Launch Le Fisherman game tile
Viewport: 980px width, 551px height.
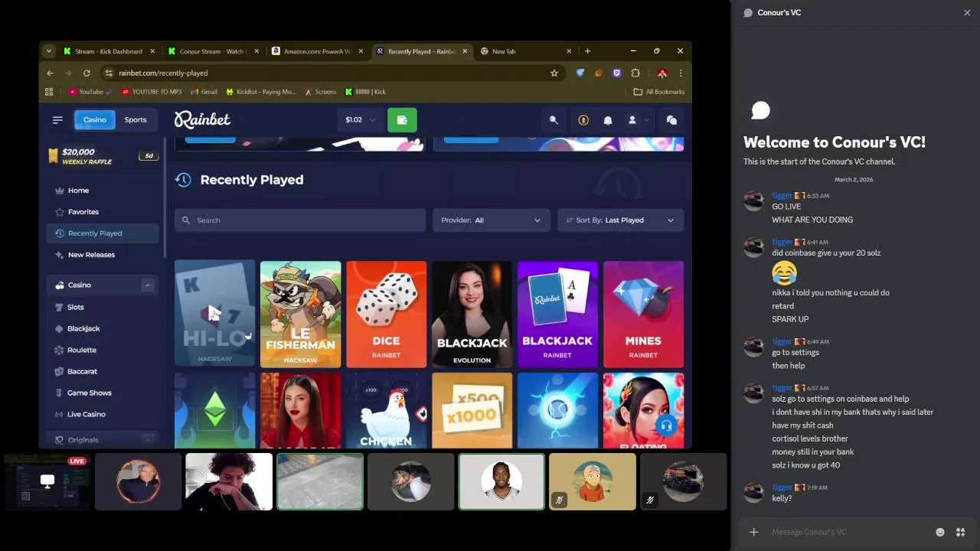click(300, 314)
